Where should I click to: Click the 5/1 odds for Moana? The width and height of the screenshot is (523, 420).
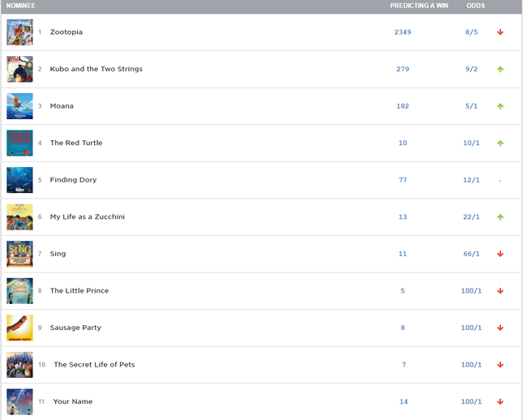[x=471, y=106]
